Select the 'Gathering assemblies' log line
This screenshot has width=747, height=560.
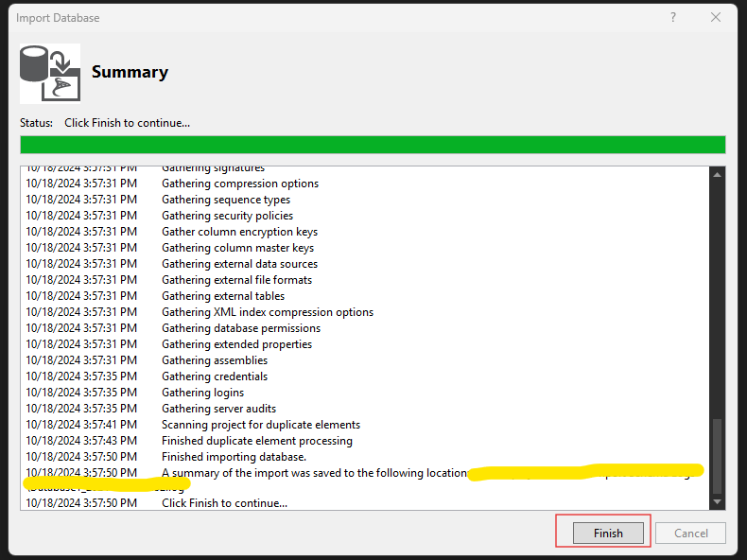215,360
